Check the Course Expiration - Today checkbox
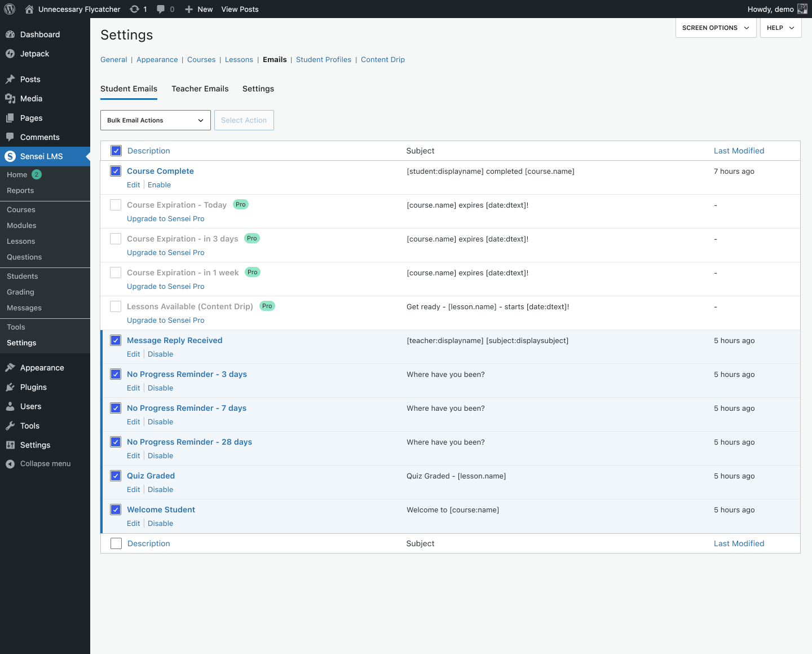The width and height of the screenshot is (812, 654). pyautogui.click(x=116, y=204)
